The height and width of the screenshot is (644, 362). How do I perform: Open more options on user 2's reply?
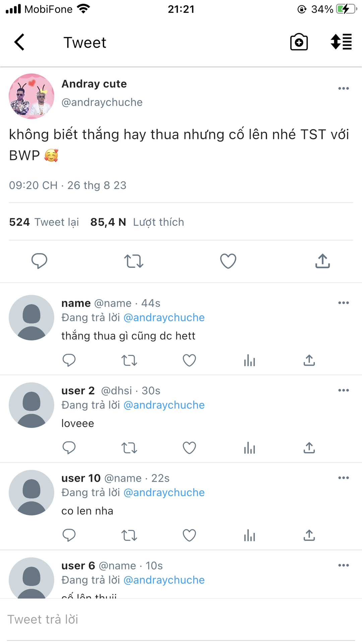344,390
